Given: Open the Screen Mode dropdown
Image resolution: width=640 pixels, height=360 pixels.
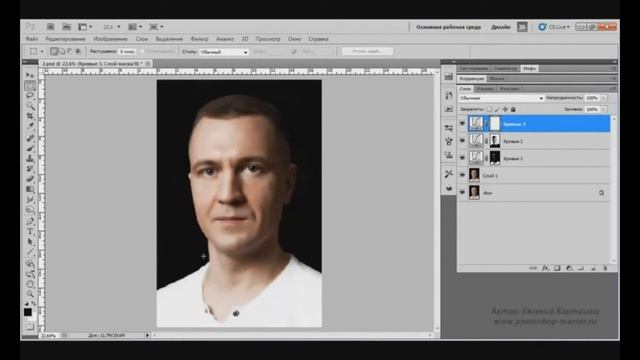Looking at the screenshot, I should pyautogui.click(x=156, y=27).
